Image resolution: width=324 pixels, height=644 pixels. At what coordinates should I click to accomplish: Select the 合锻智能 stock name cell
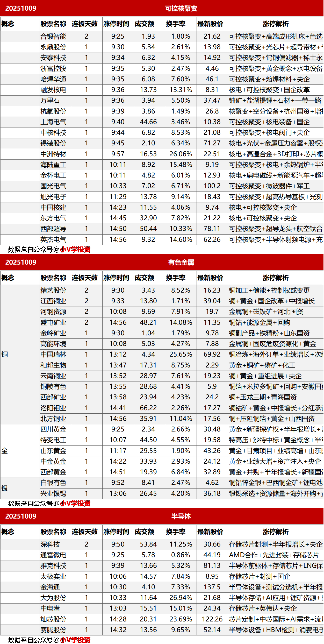(54, 37)
